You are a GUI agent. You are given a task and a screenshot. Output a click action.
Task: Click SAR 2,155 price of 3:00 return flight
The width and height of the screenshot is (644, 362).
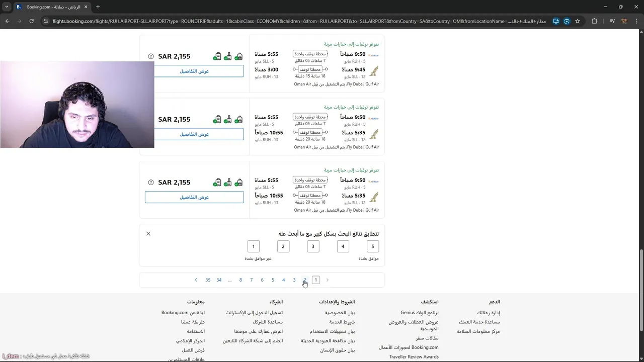pos(174,56)
